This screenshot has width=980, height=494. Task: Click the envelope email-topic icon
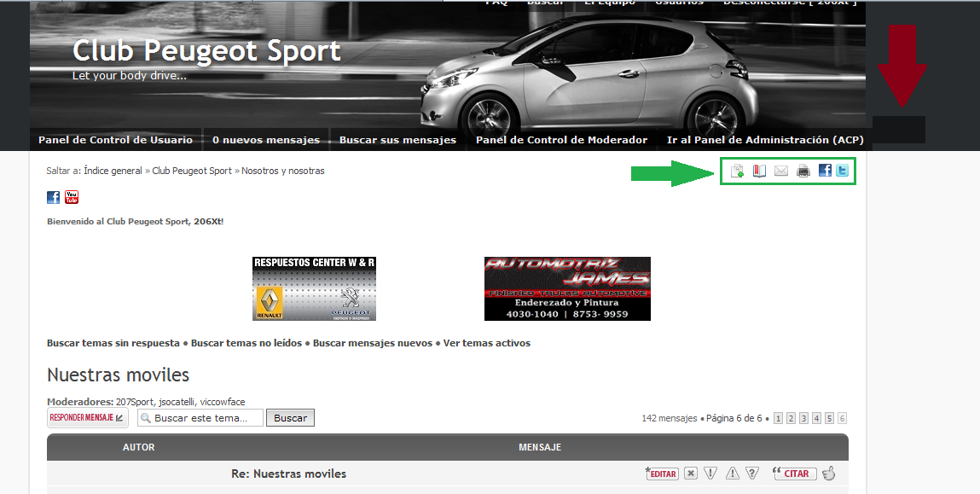[x=781, y=171]
